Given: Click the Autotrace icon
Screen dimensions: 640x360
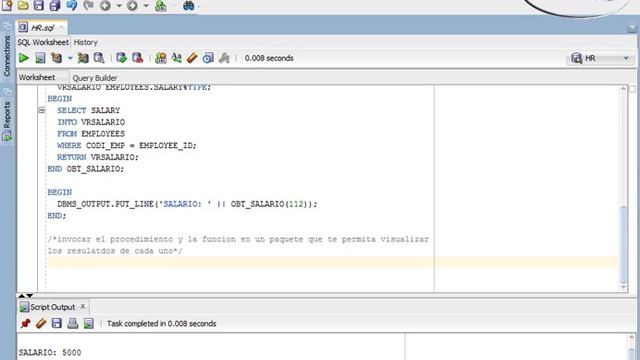Looking at the screenshot, I should coord(83,58).
